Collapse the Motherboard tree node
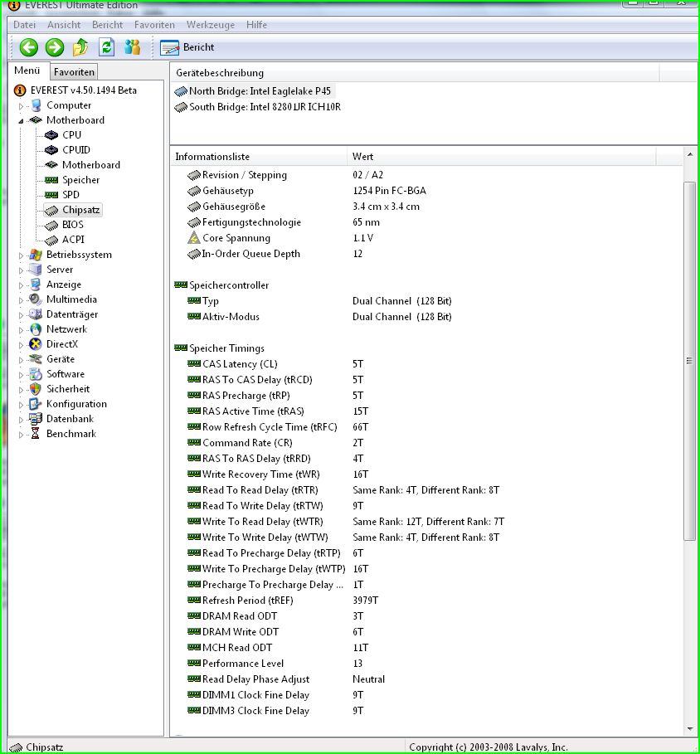 coord(21,121)
